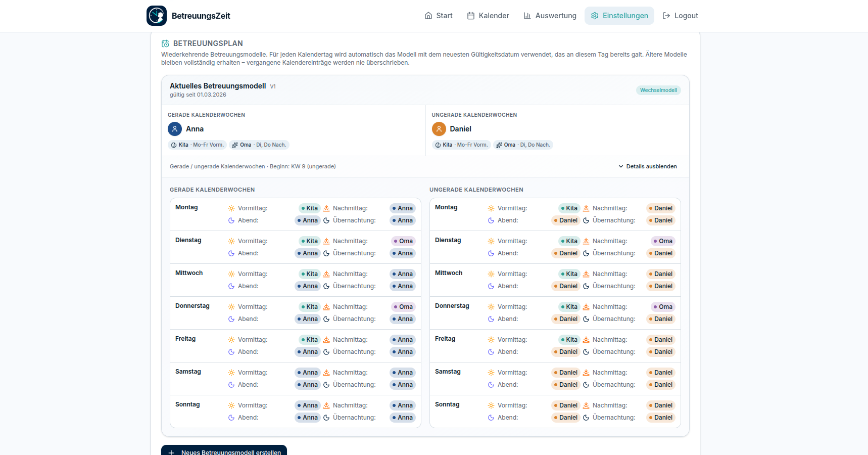Viewport: 868px width, 455px height.
Task: Click Neues Betreuungsmodell erstellen button
Action: pos(224,450)
